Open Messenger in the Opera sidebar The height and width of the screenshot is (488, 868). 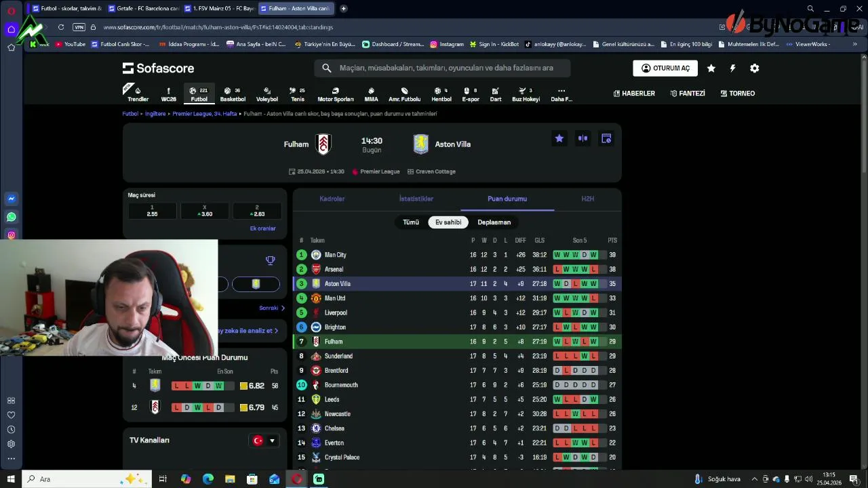[11, 199]
